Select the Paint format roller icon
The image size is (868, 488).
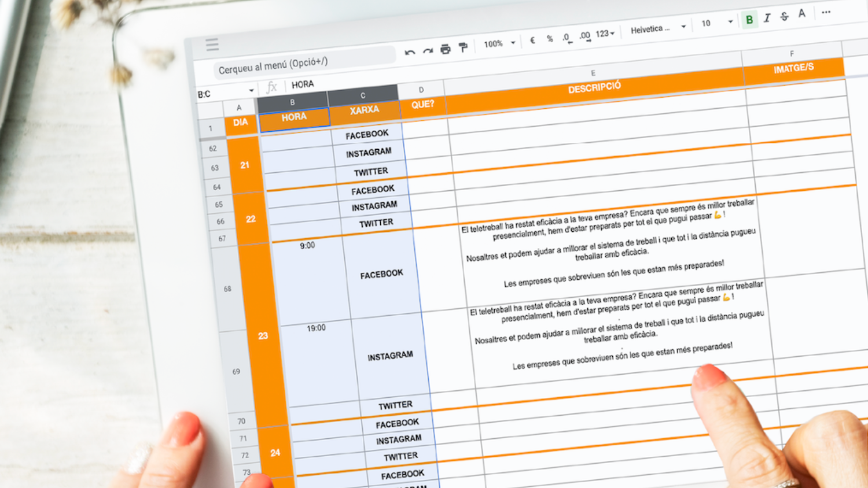[463, 47]
